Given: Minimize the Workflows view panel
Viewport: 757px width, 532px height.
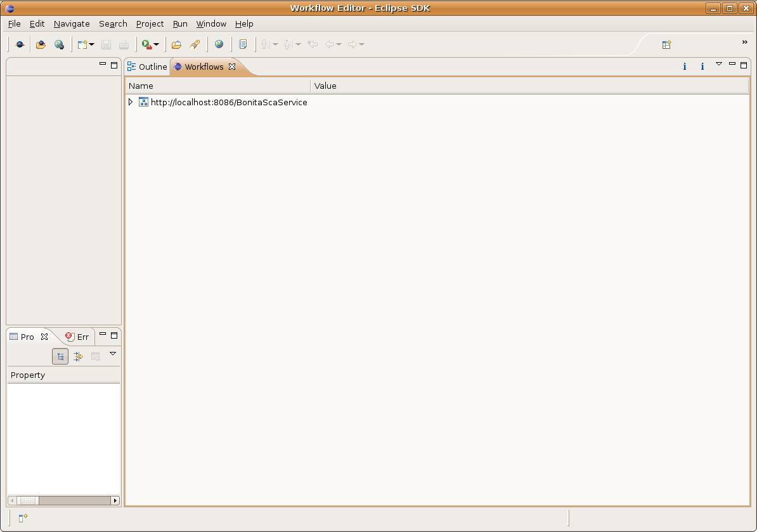Looking at the screenshot, I should (x=732, y=63).
